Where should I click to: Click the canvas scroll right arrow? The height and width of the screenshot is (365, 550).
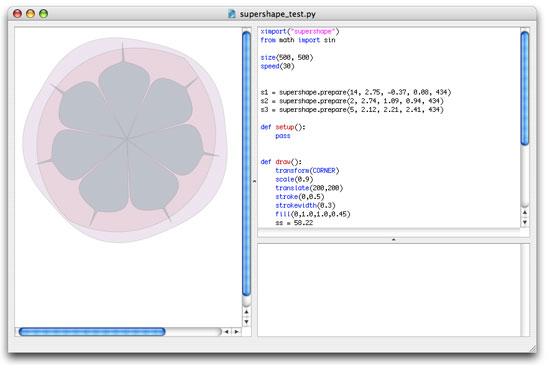236,332
